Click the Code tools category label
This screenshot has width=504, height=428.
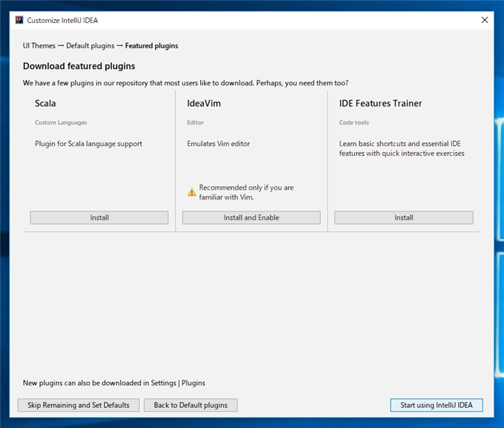[354, 122]
